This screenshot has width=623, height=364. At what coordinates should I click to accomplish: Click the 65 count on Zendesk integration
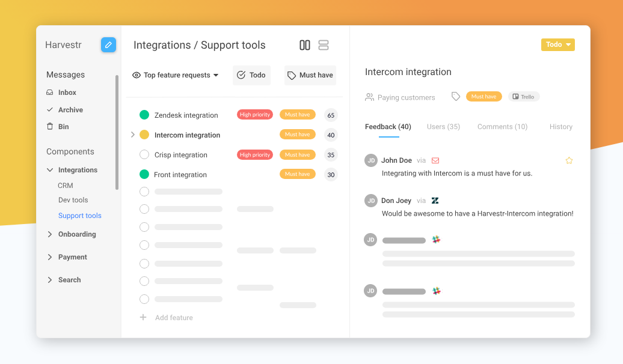pyautogui.click(x=331, y=115)
